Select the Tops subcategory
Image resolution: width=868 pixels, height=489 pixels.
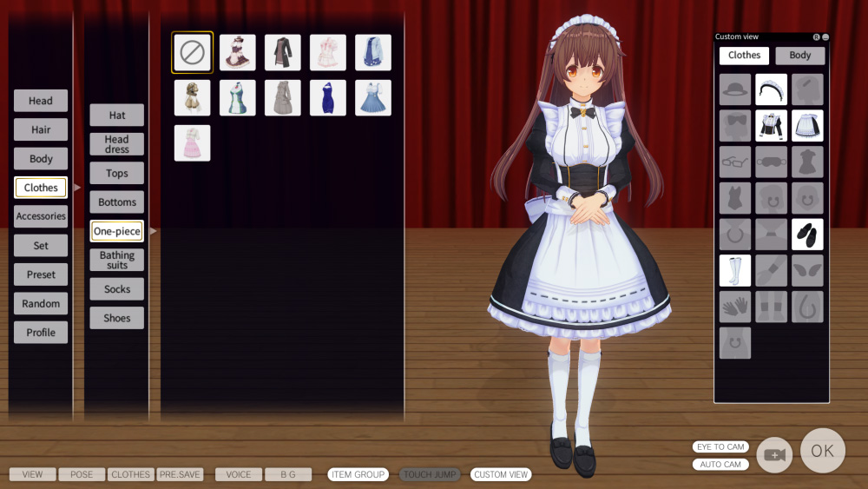tap(117, 174)
